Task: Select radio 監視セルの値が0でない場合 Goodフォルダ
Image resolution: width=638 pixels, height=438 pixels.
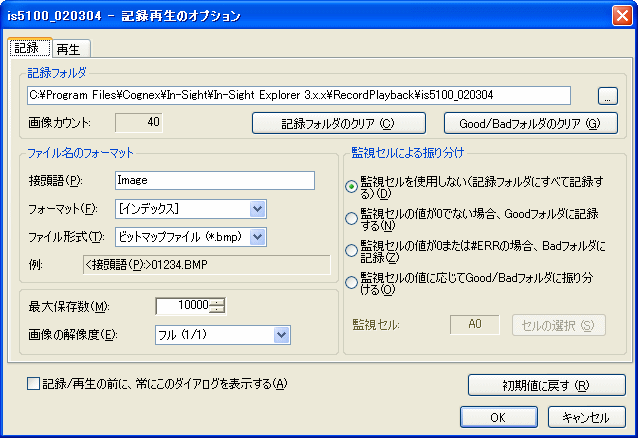Action: point(350,219)
